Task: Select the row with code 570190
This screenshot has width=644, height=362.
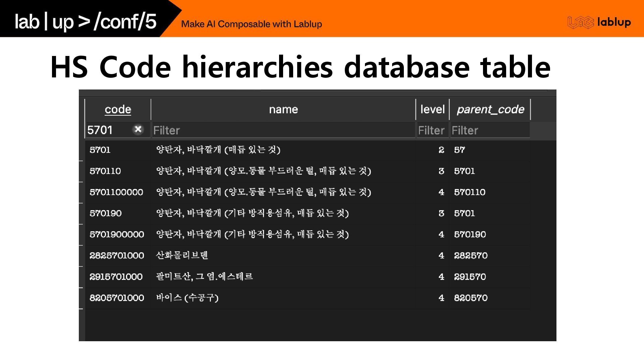Action: 105,213
